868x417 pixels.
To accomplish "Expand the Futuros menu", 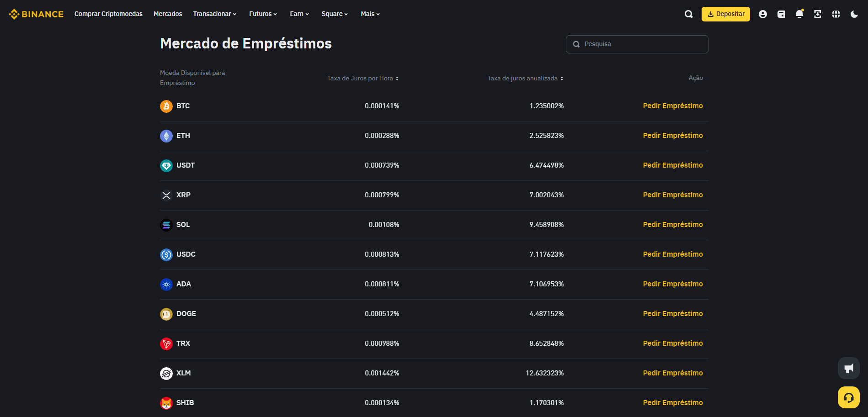I will pyautogui.click(x=263, y=14).
